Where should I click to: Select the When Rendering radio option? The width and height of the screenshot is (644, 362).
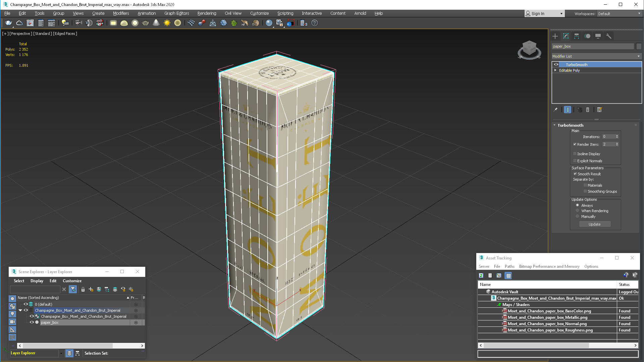coord(577,211)
